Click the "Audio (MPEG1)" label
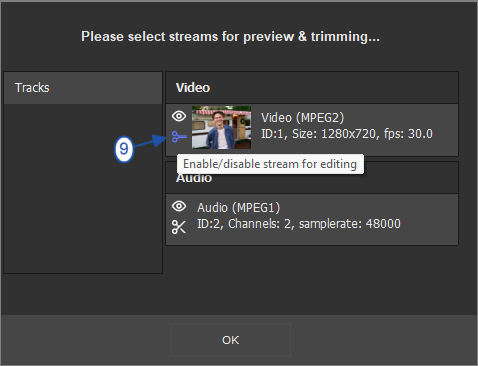The width and height of the screenshot is (478, 366). click(238, 208)
